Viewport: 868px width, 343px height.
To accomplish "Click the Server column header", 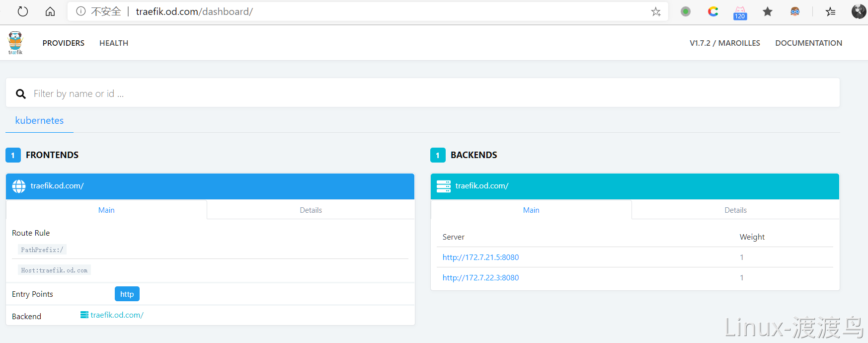I will click(x=453, y=237).
